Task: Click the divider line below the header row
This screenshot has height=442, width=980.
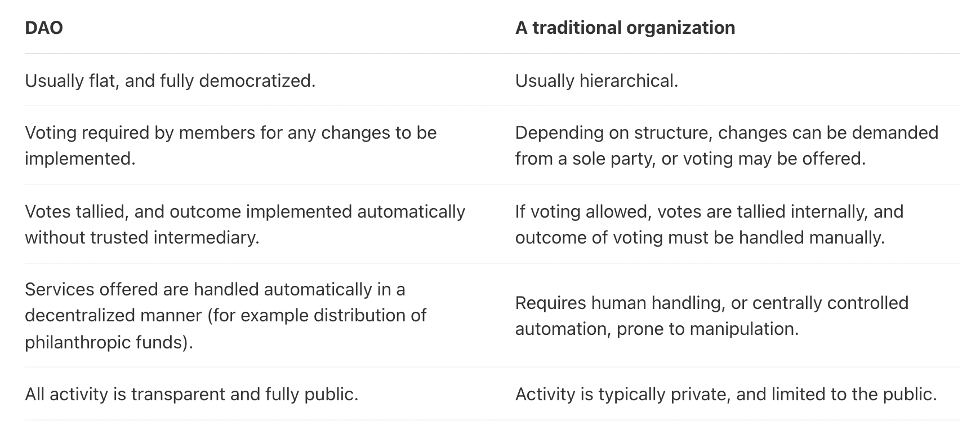Action: point(492,54)
